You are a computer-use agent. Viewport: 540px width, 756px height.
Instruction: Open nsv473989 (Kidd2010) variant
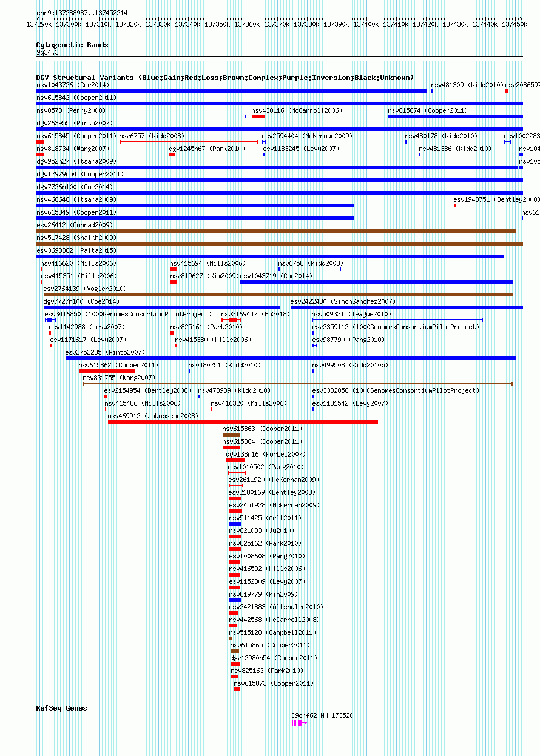pyautogui.click(x=234, y=390)
